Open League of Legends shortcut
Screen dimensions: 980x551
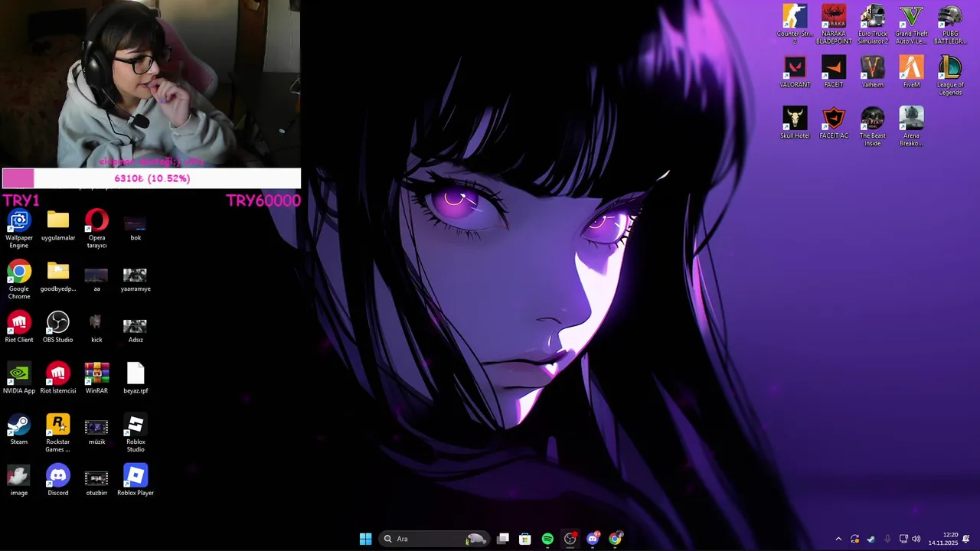pos(950,76)
